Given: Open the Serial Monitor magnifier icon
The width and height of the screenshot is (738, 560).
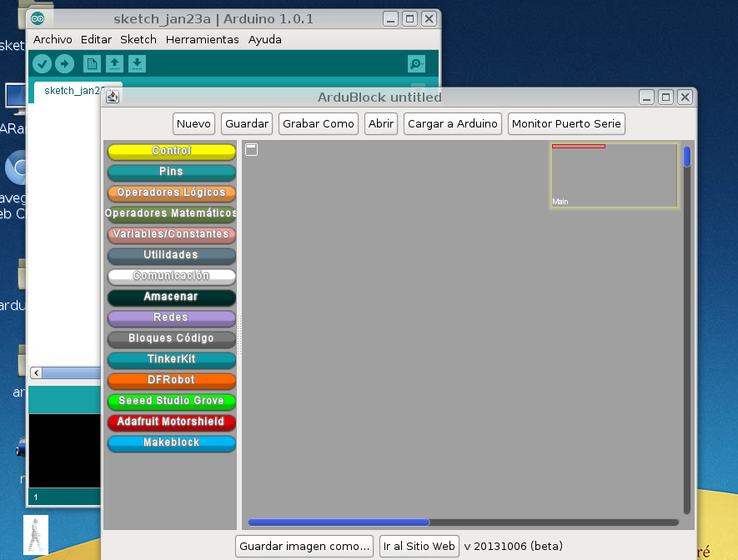Looking at the screenshot, I should tap(417, 63).
